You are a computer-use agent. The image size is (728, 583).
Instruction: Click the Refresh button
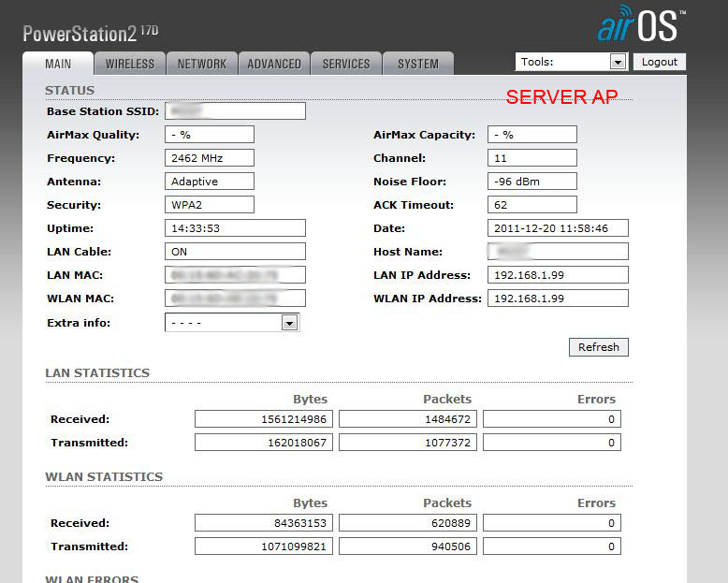[599, 347]
